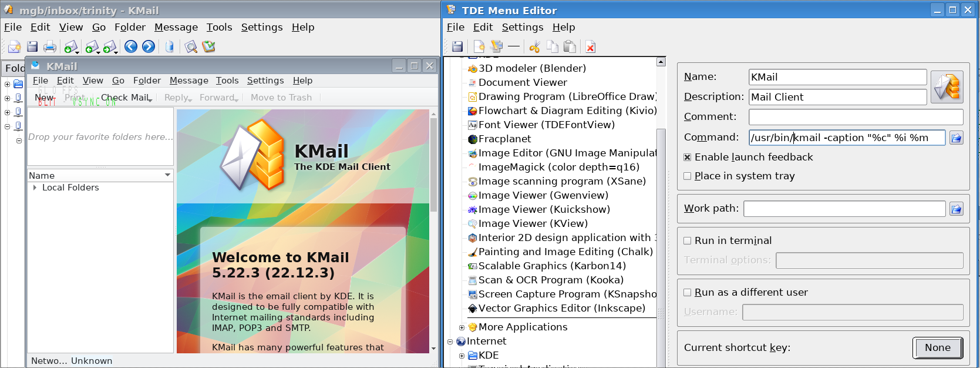
Task: Click the browse icon next to Command field
Action: [957, 138]
